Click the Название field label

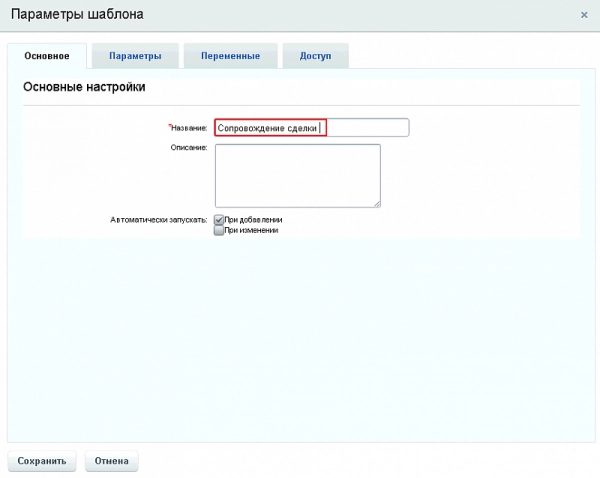tap(190, 128)
